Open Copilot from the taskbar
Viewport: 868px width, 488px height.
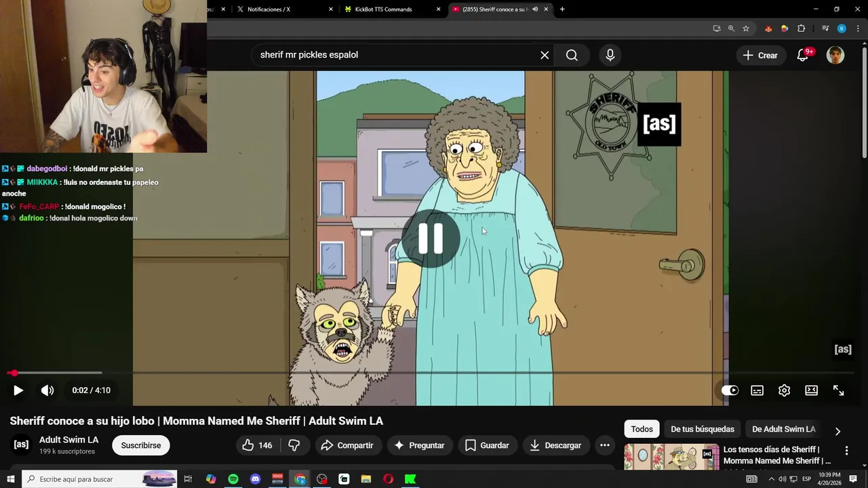pyautogui.click(x=211, y=479)
